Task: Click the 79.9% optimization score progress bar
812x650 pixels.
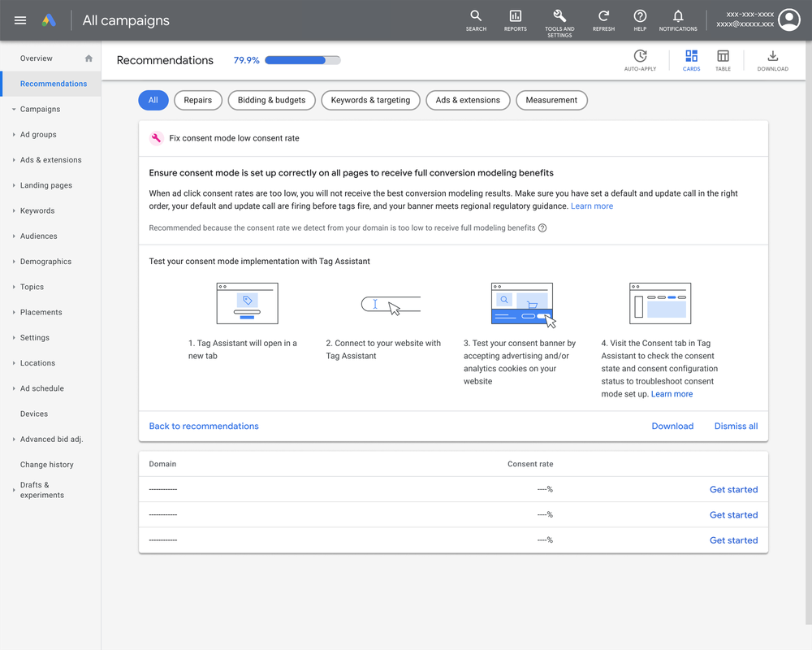Action: (x=302, y=59)
